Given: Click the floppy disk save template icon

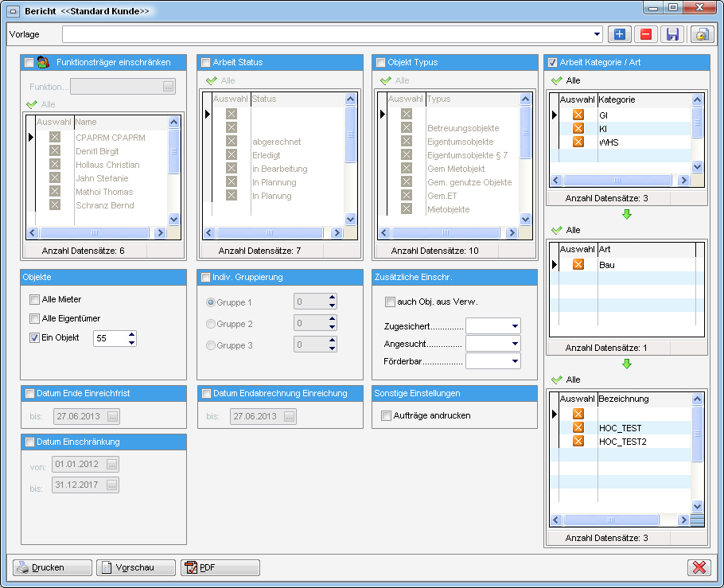Looking at the screenshot, I should 672,34.
